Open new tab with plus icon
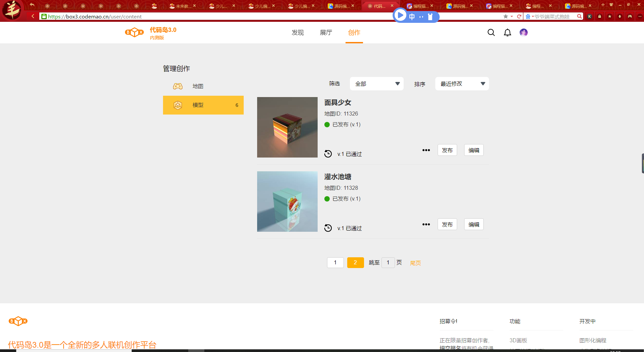 pyautogui.click(x=603, y=5)
